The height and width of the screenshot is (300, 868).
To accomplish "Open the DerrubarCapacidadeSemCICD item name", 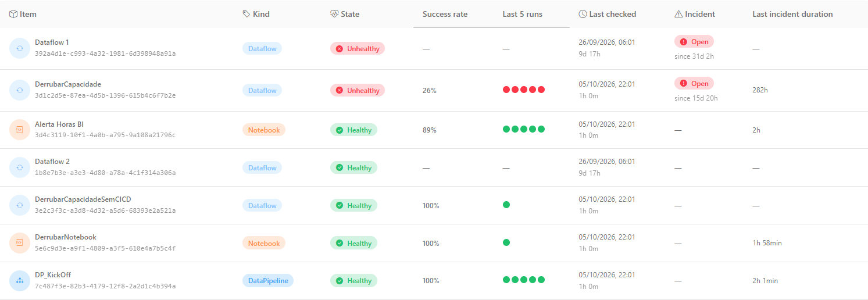I will click(83, 199).
